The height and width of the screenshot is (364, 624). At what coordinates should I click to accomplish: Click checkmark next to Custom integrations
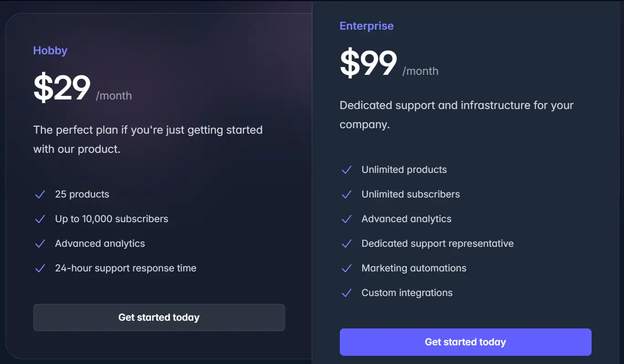(x=347, y=293)
